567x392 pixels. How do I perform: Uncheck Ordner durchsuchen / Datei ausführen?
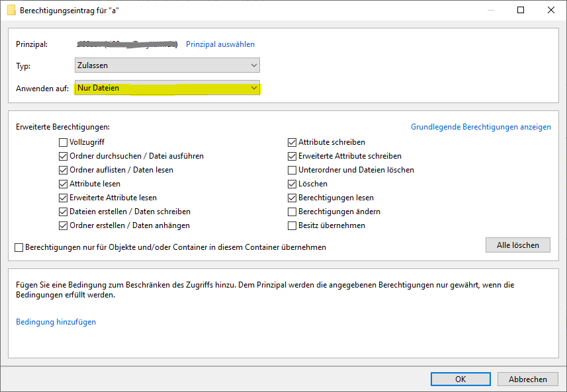[63, 156]
